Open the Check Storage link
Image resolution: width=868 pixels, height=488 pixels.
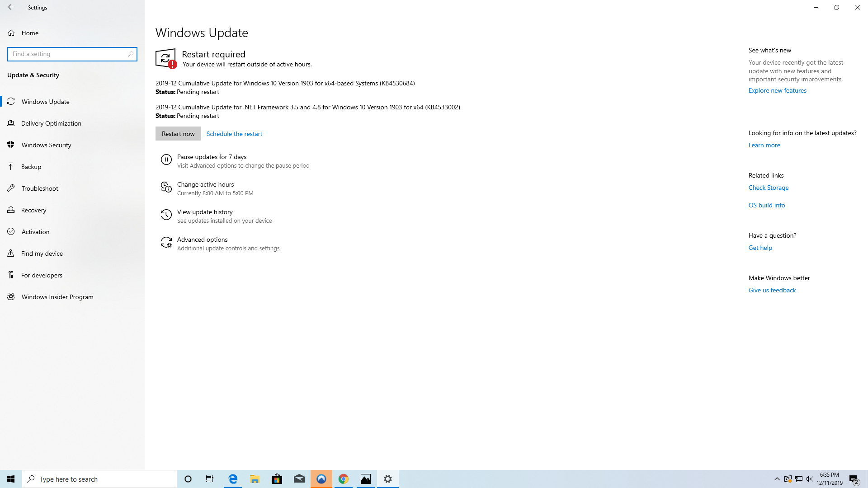coord(768,188)
